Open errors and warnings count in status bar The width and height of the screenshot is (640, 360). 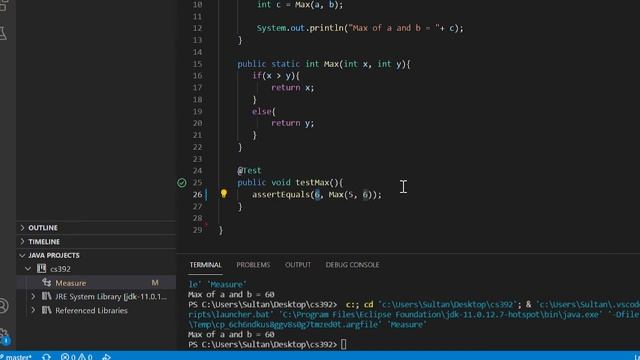(76, 356)
